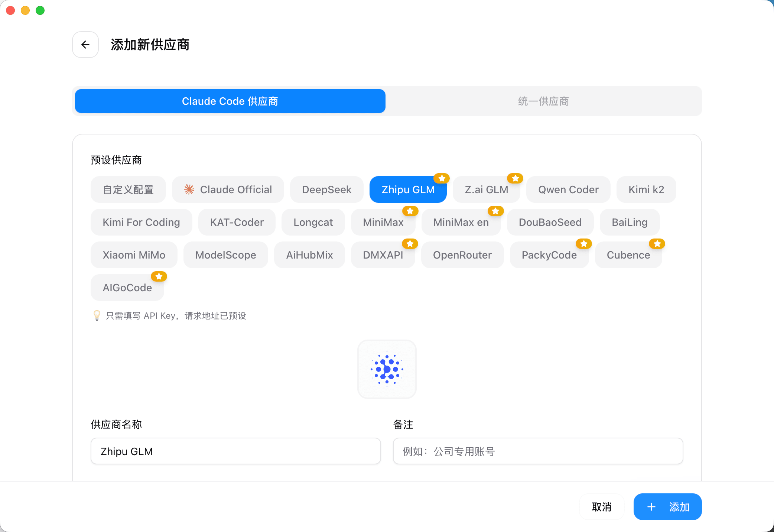
Task: Select the Claude Code 供应商 tab
Action: click(x=230, y=101)
